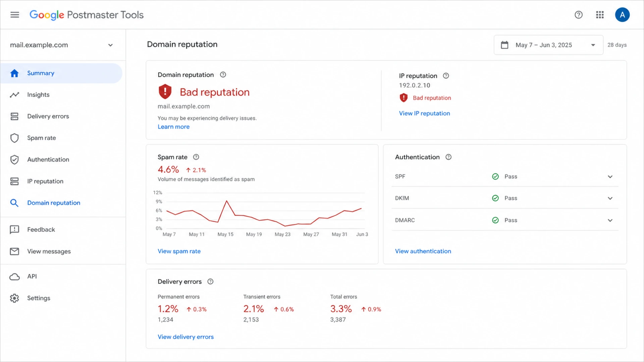Viewport: 644px width, 362px height.
Task: Click the IP address 192.0.2.10
Action: (x=415, y=85)
